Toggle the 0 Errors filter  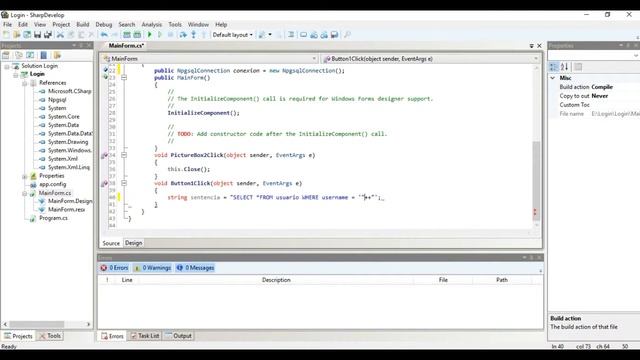114,268
